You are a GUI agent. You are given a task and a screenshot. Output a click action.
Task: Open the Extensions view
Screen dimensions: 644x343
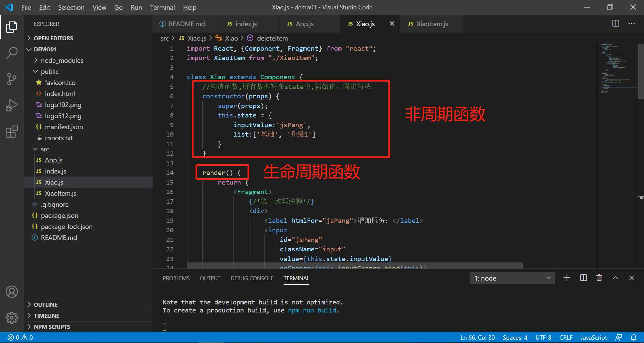pyautogui.click(x=12, y=132)
